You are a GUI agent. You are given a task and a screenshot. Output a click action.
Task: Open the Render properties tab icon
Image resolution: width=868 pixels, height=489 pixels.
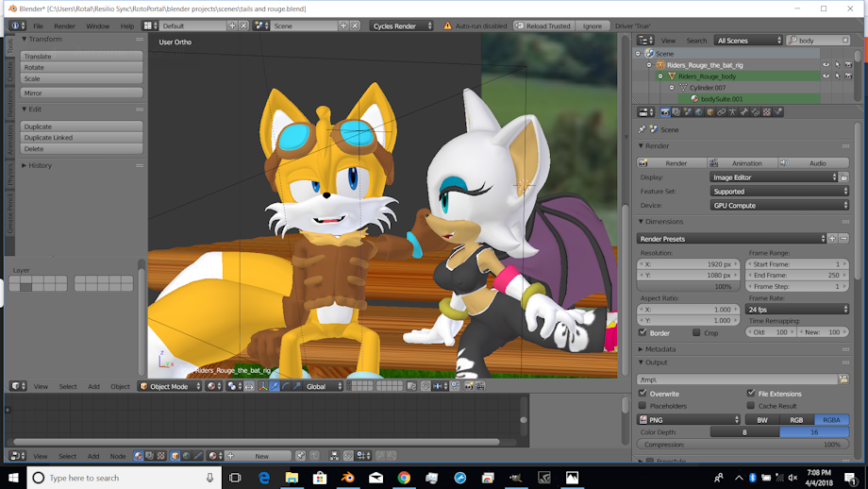pyautogui.click(x=665, y=112)
